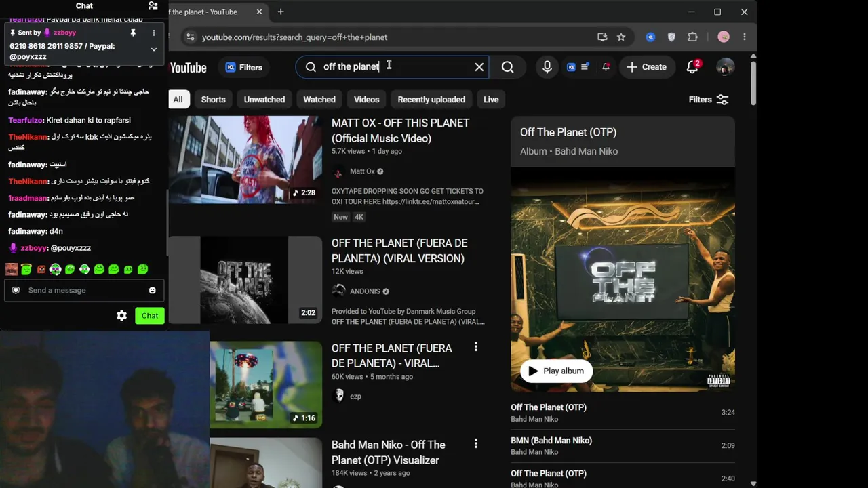Open the Extensions puzzle menu
Screen dimensions: 868x488
click(x=692, y=37)
